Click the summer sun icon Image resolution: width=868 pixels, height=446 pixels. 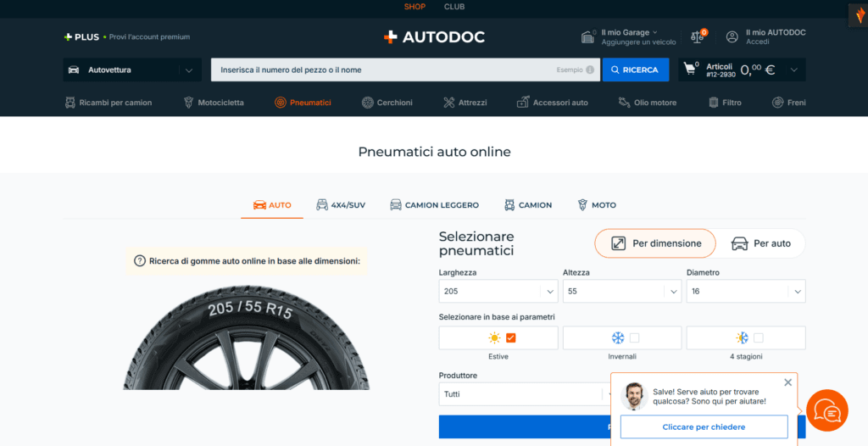point(494,338)
